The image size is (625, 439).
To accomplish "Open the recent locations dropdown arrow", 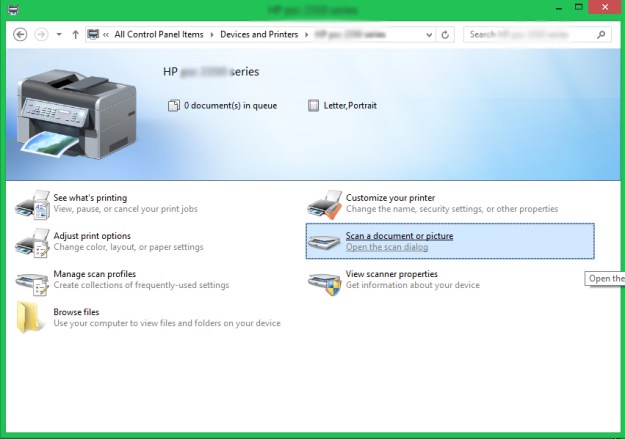I will [x=59, y=35].
